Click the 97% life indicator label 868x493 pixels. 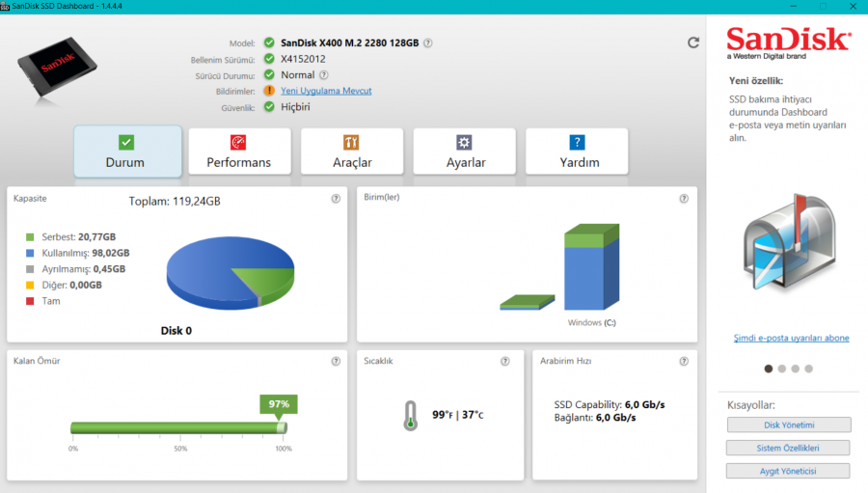pyautogui.click(x=279, y=404)
